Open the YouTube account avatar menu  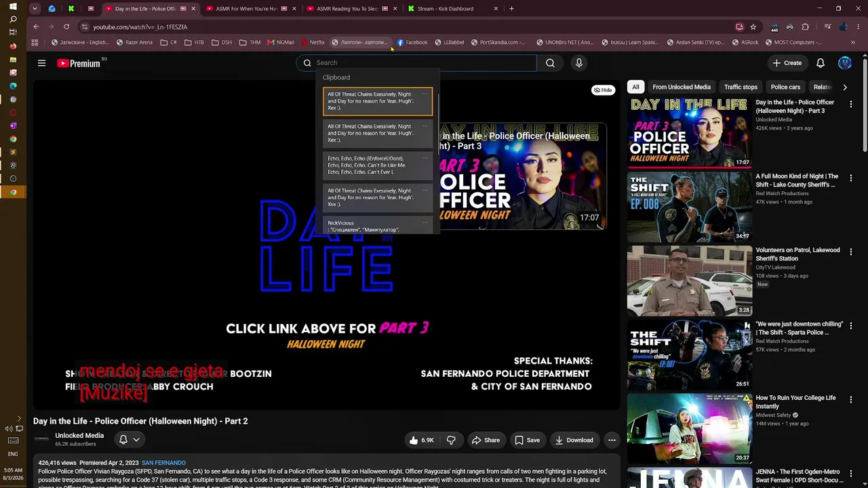tap(844, 63)
